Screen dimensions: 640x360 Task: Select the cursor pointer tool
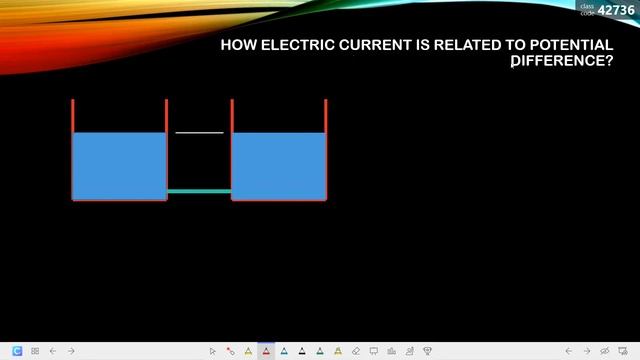pos(212,351)
